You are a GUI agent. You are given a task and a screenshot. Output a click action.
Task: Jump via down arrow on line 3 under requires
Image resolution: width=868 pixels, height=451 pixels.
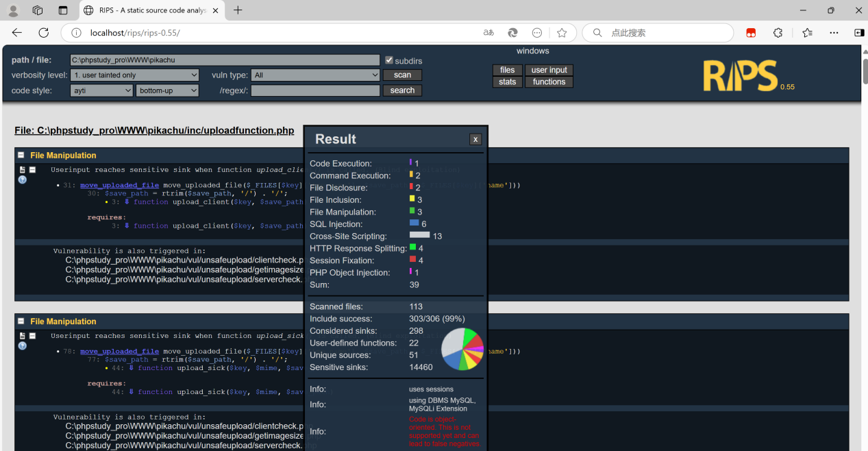(x=127, y=225)
